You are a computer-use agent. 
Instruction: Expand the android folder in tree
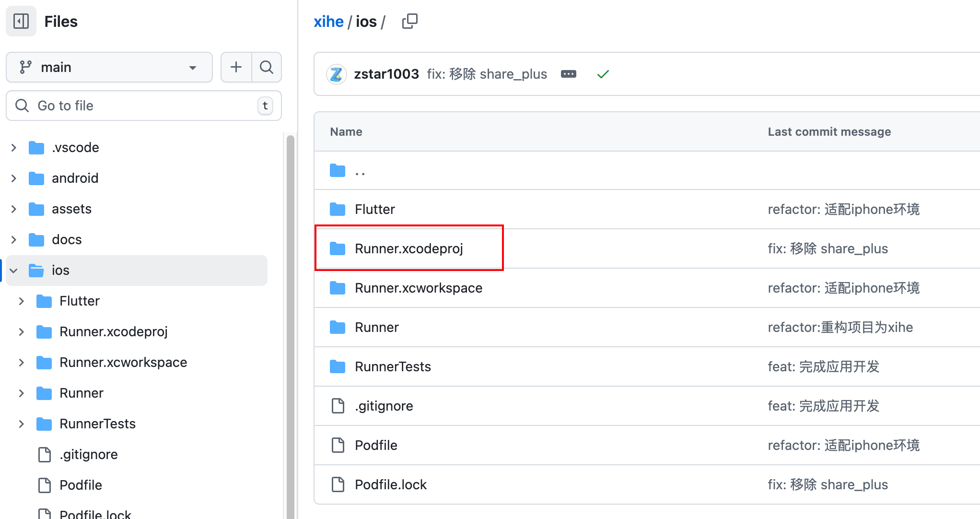[14, 178]
